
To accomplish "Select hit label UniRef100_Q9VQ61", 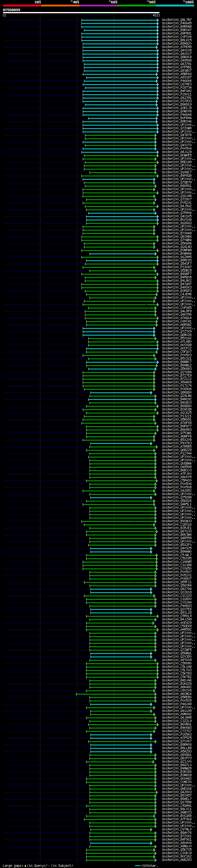I will click(x=177, y=755).
